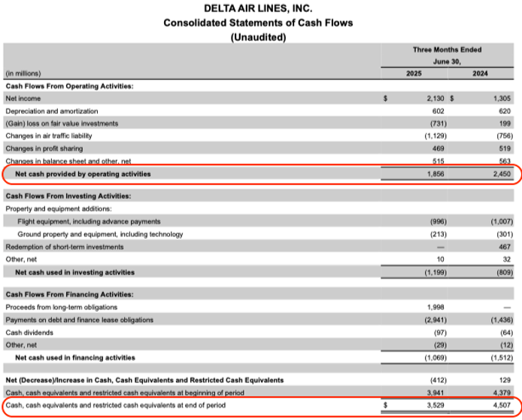This screenshot has width=522, height=420.
Task: Click the Cash Flows From Financing Activities header
Action: 70,294
